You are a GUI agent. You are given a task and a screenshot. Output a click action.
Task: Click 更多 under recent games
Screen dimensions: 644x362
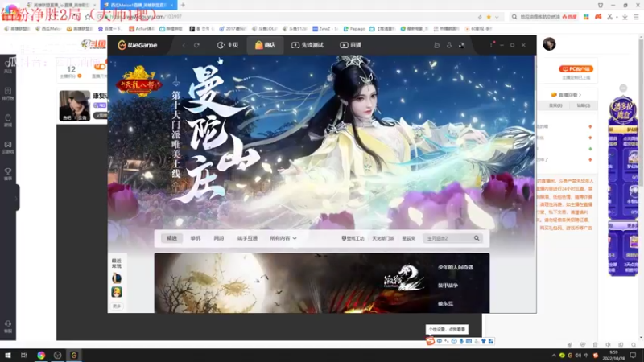[x=117, y=306]
